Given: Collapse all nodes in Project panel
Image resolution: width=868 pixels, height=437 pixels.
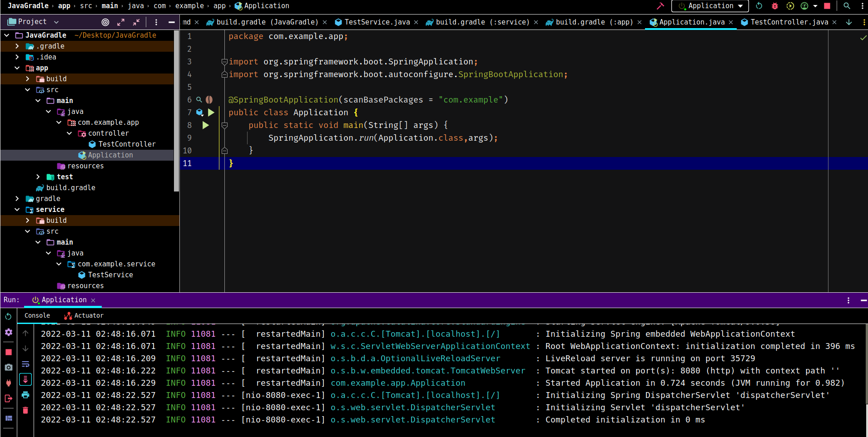Looking at the screenshot, I should [x=136, y=22].
